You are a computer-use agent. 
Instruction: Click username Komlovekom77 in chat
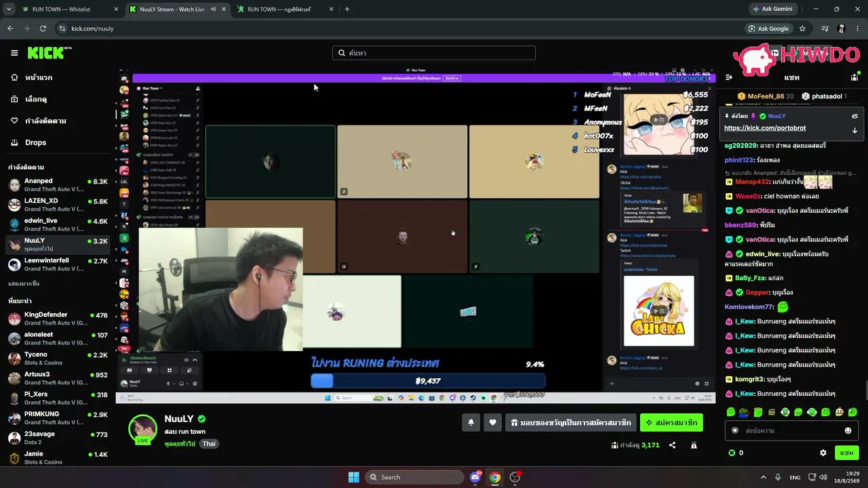coord(749,307)
